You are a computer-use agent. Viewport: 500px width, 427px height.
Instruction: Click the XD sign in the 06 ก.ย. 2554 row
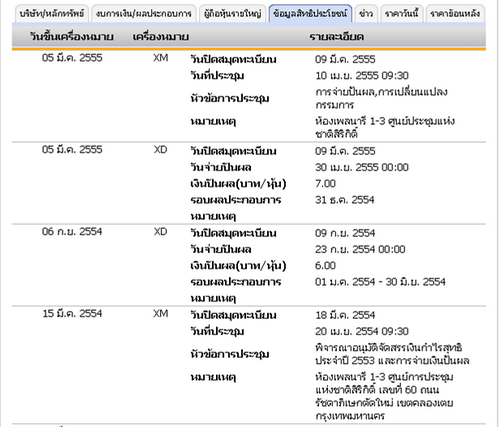[160, 232]
